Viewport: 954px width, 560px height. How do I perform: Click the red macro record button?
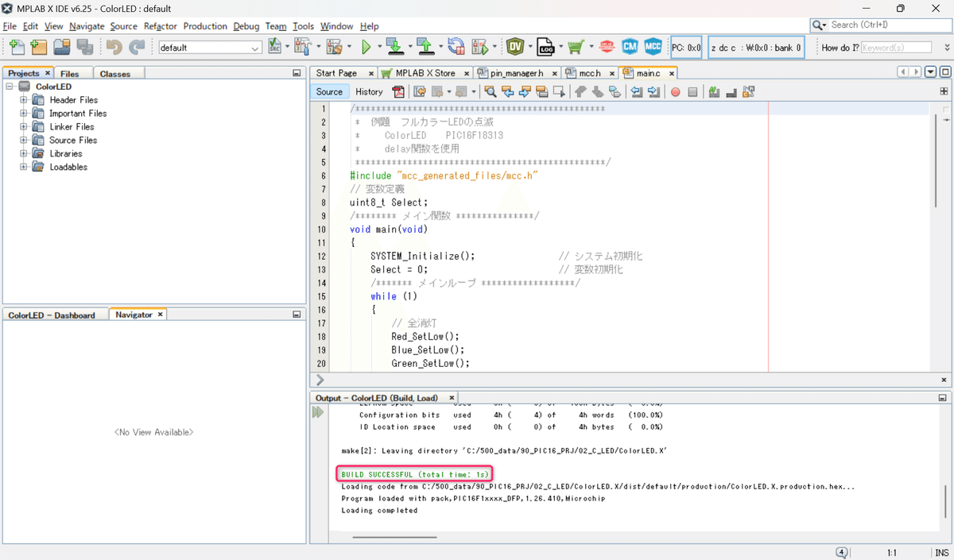675,92
